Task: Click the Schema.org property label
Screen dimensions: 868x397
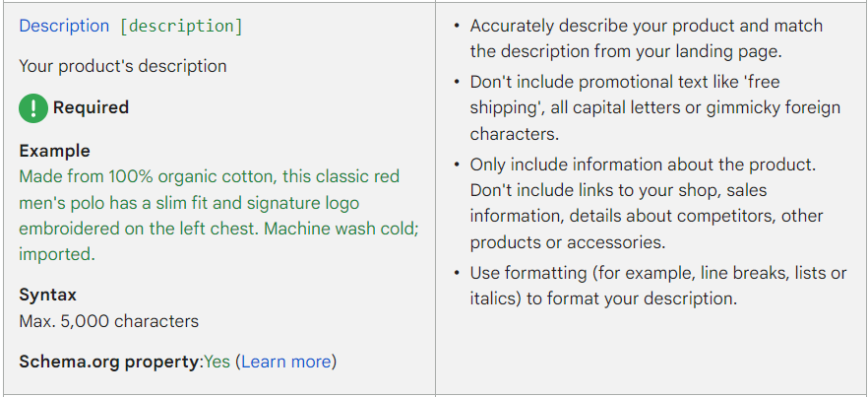Action: pos(108,363)
